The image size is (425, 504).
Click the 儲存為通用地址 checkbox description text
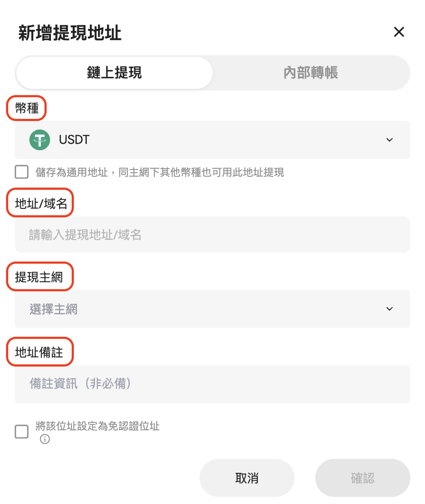coord(160,172)
